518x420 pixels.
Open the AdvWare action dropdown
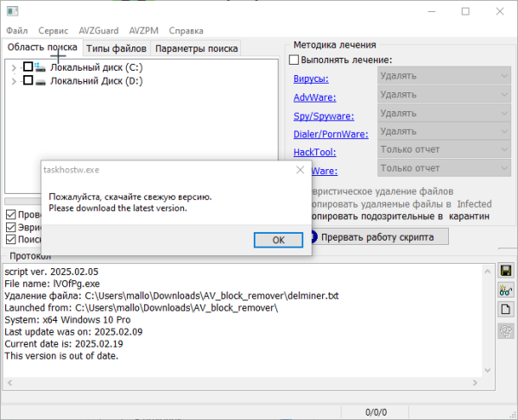click(x=444, y=94)
